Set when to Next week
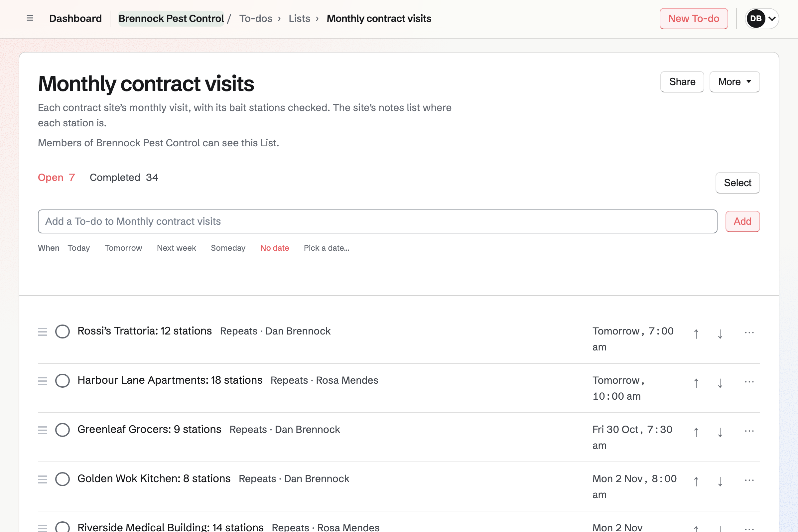 coord(177,248)
